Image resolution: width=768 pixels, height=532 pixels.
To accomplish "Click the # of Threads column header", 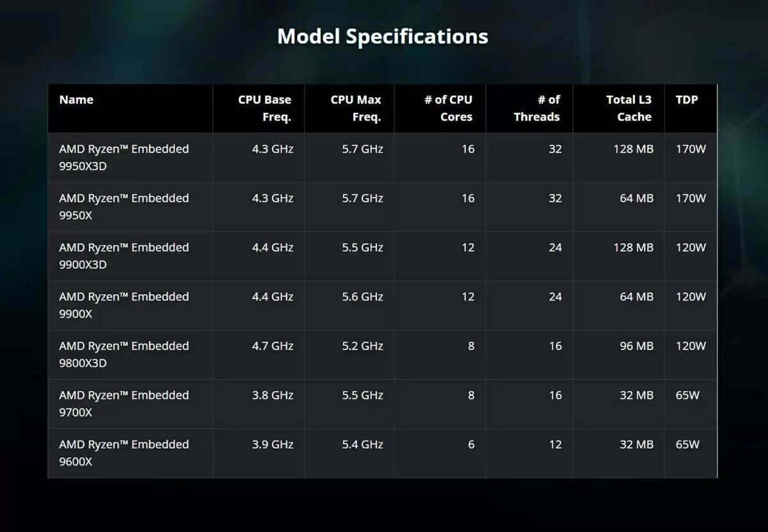I will [536, 108].
